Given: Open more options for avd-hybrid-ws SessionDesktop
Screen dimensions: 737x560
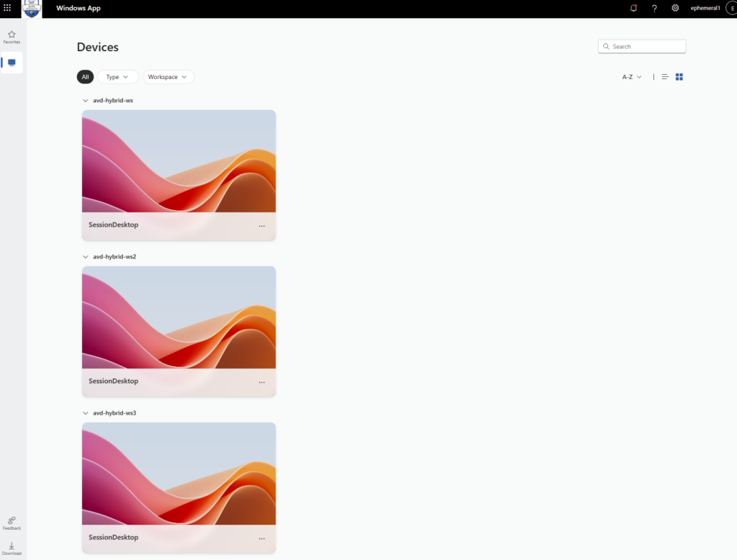Looking at the screenshot, I should pos(262,226).
